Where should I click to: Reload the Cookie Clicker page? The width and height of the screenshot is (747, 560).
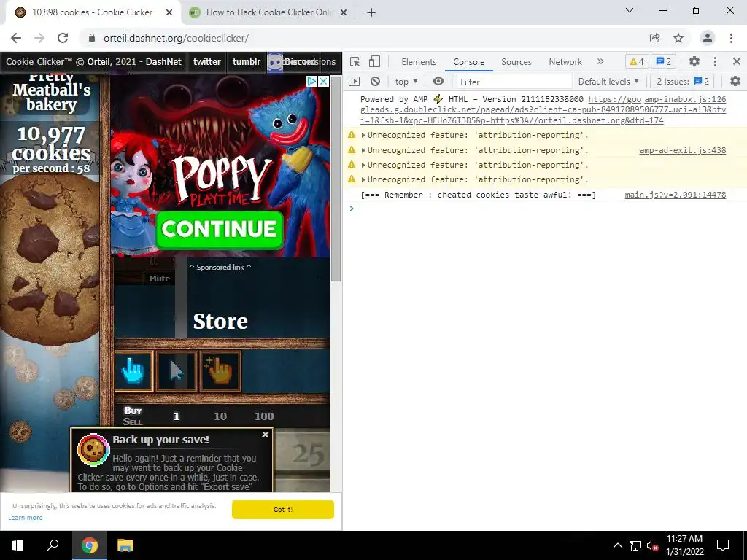tap(63, 38)
